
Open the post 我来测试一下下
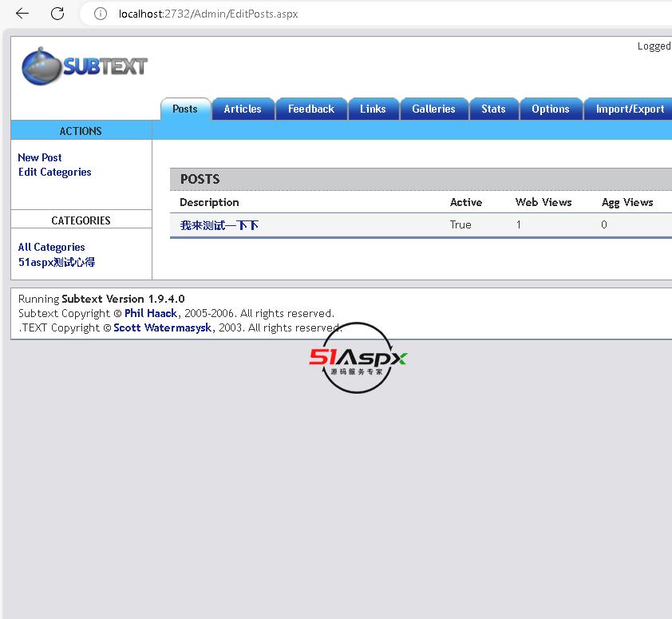click(x=219, y=225)
